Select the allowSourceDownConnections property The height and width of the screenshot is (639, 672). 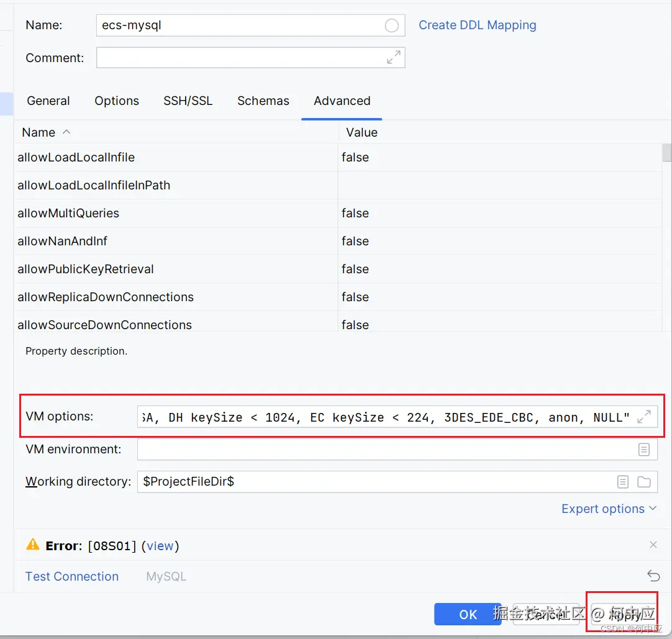[104, 325]
